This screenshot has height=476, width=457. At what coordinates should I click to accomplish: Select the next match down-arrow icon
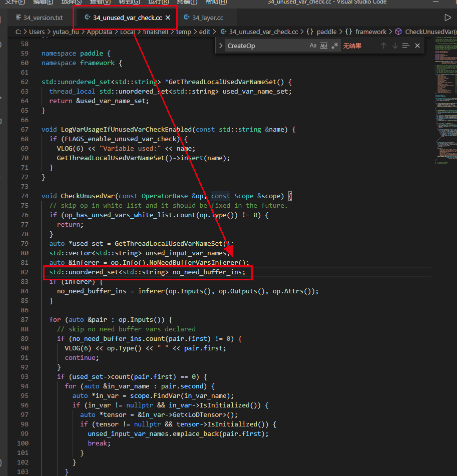click(x=395, y=45)
